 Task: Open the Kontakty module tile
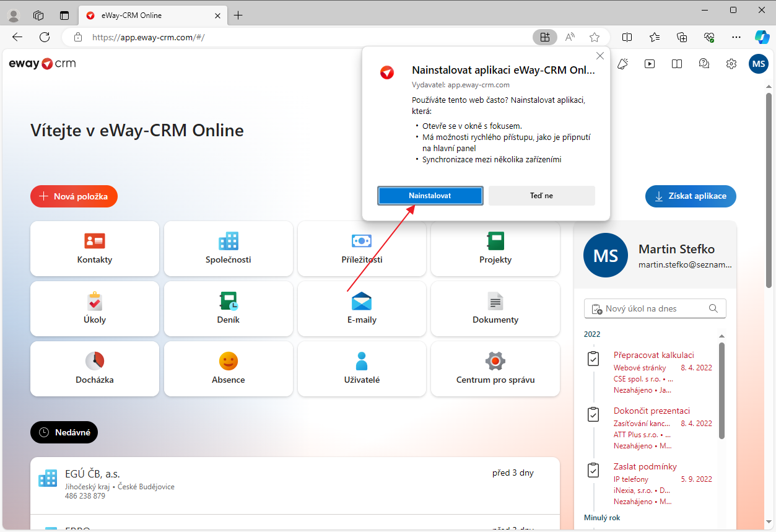tap(95, 248)
